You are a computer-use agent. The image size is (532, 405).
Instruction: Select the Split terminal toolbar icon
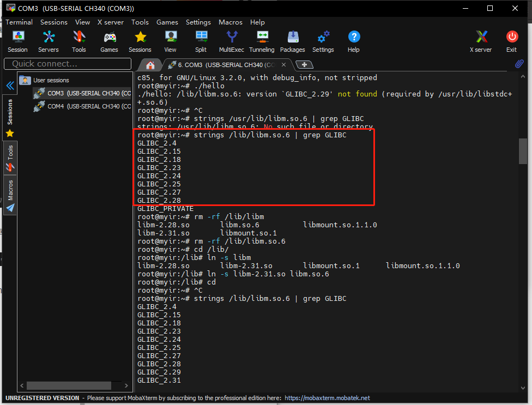tap(201, 41)
